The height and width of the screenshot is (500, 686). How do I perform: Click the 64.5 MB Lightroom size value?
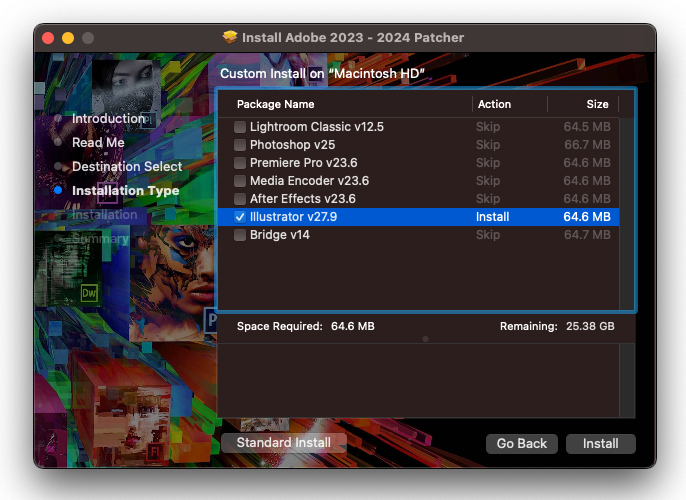[x=587, y=127]
